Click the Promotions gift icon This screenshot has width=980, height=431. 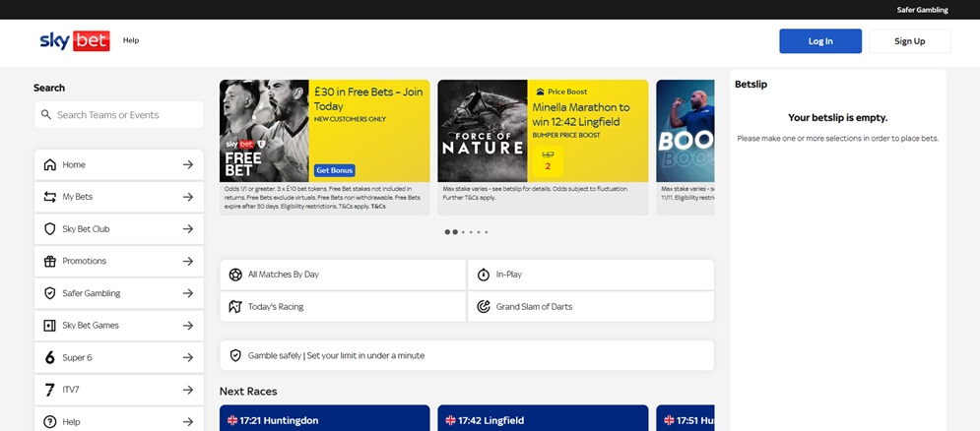point(50,261)
